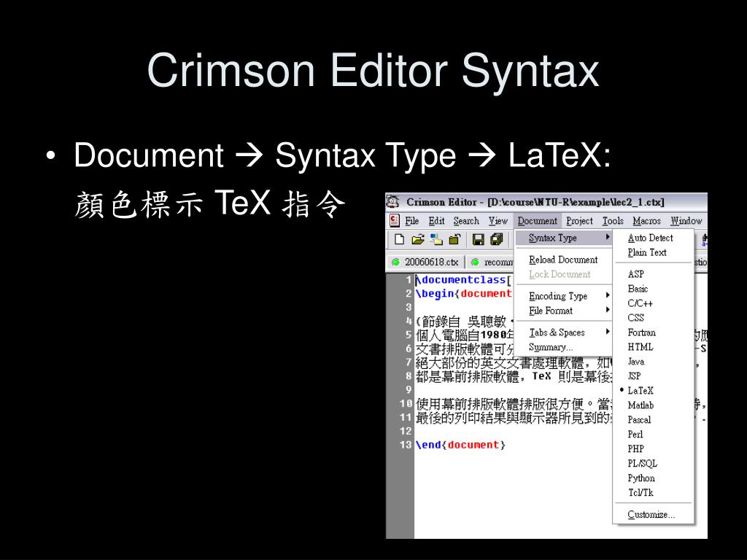Screen dimensions: 747x560
Task: Open the Edit menu
Action: [436, 221]
